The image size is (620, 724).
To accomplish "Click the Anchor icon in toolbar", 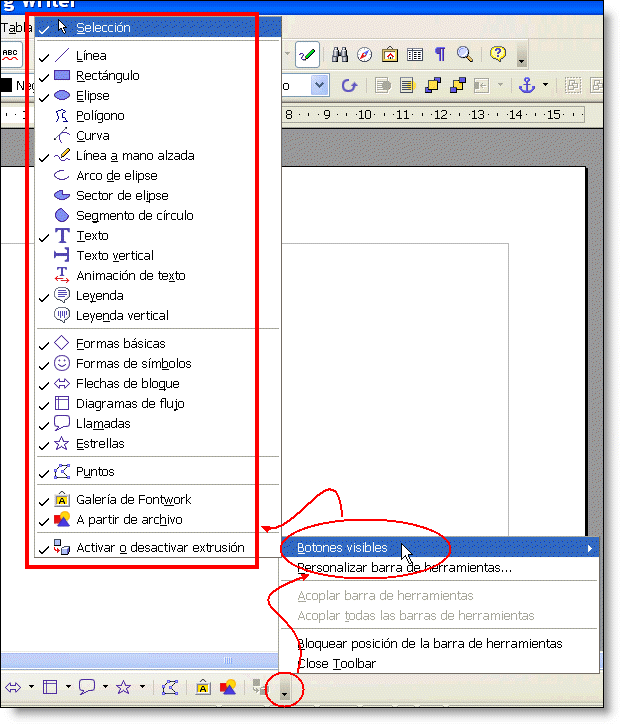I will [528, 86].
